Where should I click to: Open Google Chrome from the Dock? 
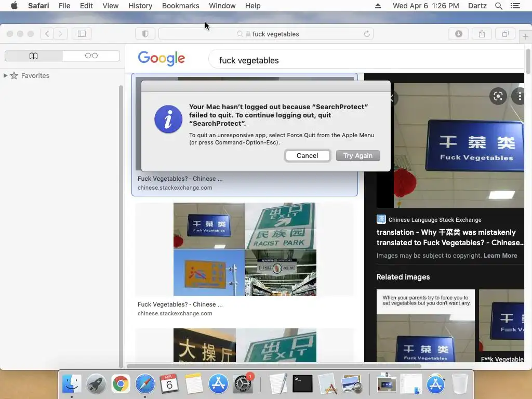[x=121, y=384]
